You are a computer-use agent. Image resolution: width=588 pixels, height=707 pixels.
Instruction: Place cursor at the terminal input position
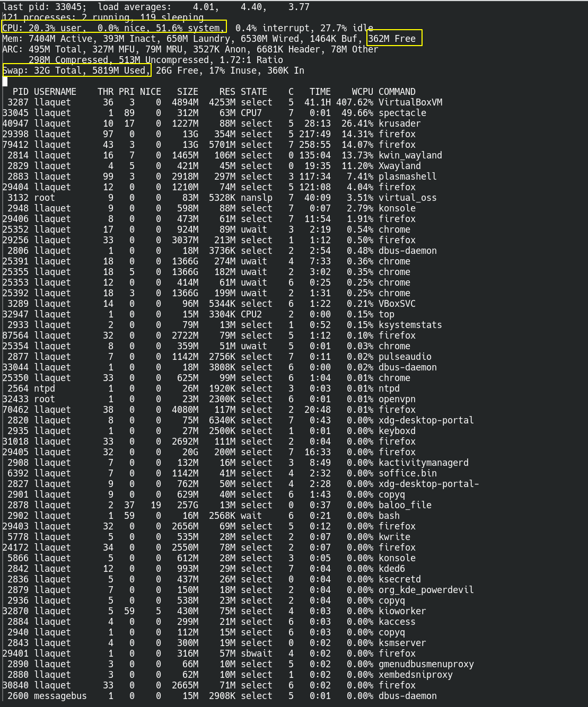pyautogui.click(x=5, y=81)
